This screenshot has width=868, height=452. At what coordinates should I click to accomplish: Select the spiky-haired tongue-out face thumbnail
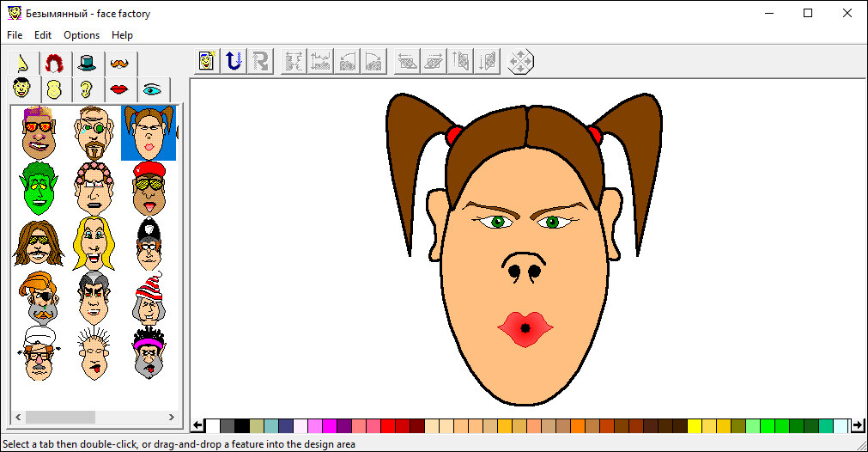94,353
